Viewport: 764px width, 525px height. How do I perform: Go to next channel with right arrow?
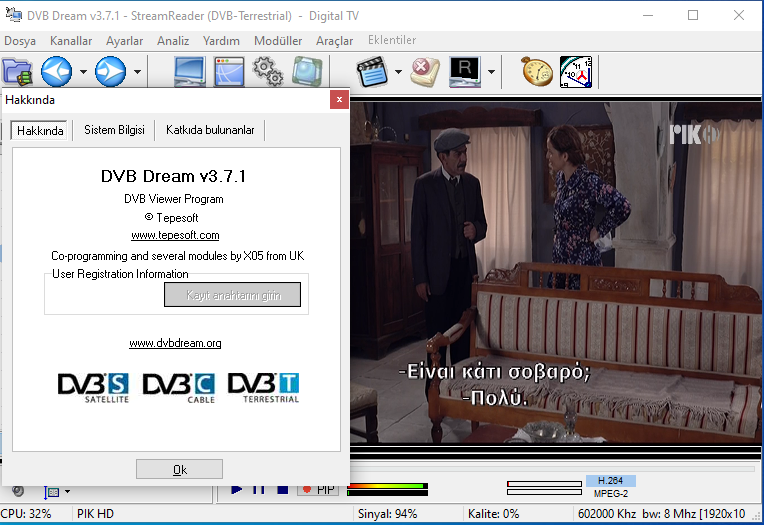pyautogui.click(x=111, y=72)
